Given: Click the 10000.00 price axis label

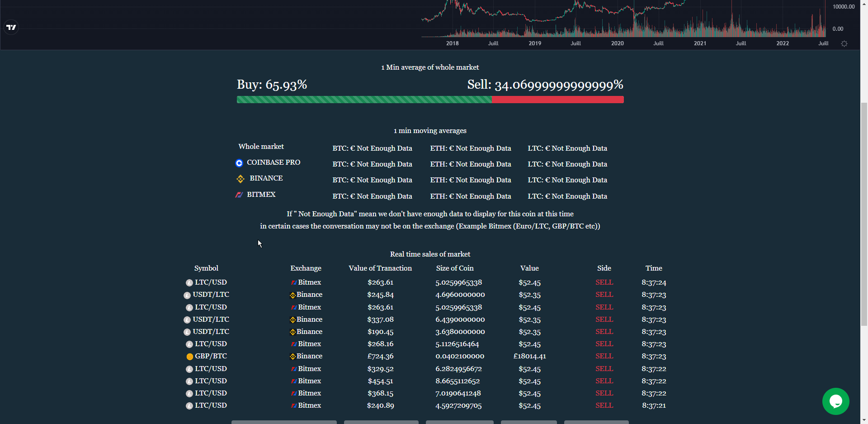Looking at the screenshot, I should click(844, 7).
